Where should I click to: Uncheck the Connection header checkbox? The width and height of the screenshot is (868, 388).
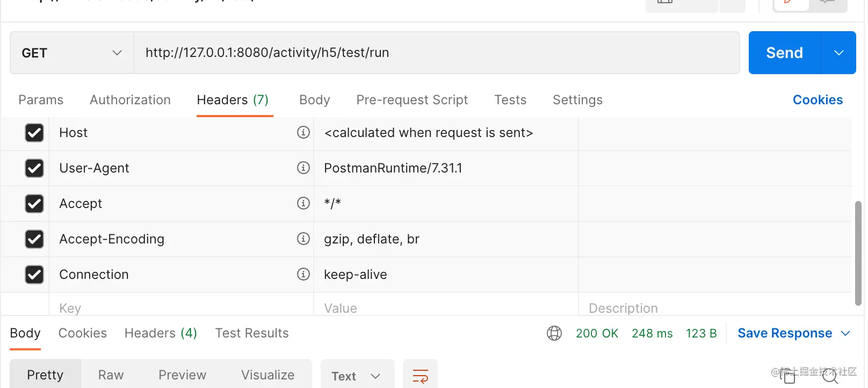coord(34,275)
